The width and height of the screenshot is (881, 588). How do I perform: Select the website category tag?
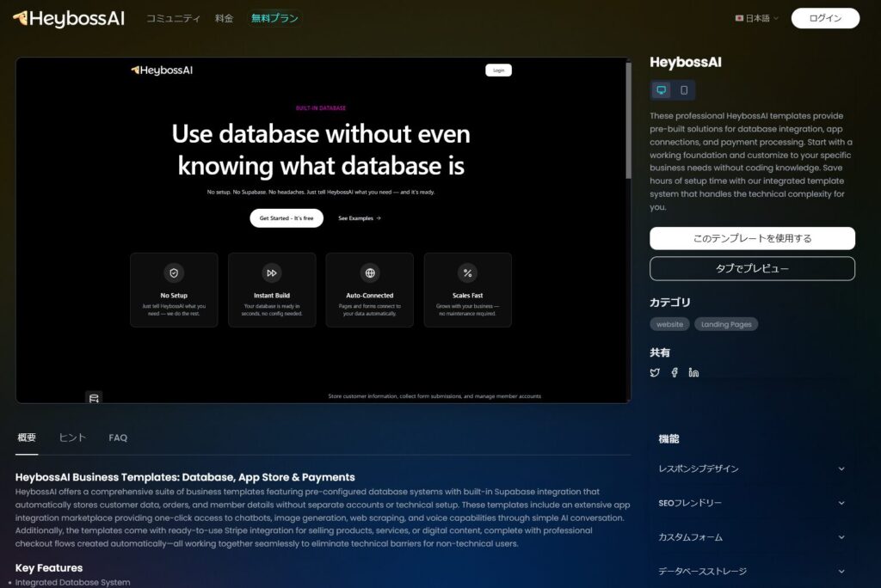669,324
